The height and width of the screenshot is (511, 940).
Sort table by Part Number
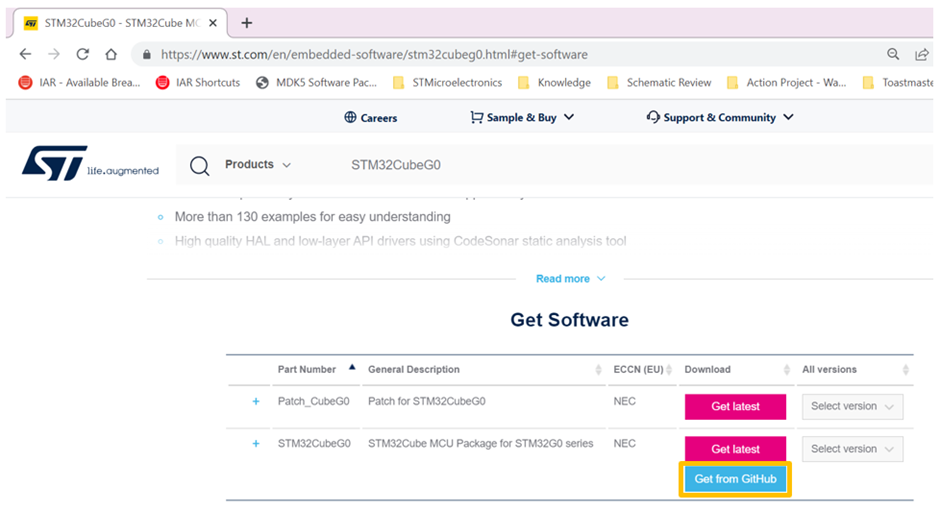coord(316,369)
